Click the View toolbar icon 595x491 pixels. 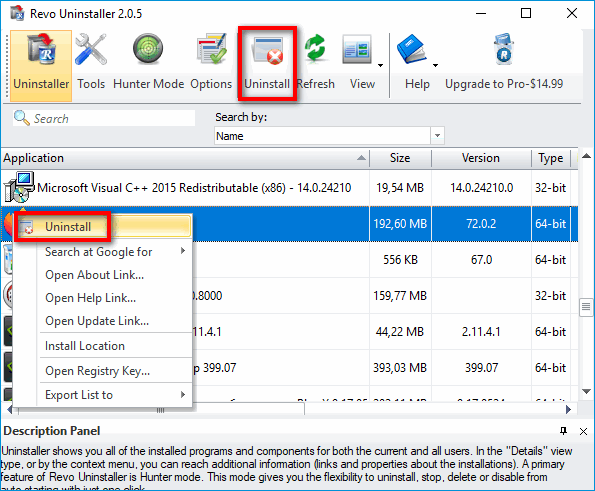point(357,50)
